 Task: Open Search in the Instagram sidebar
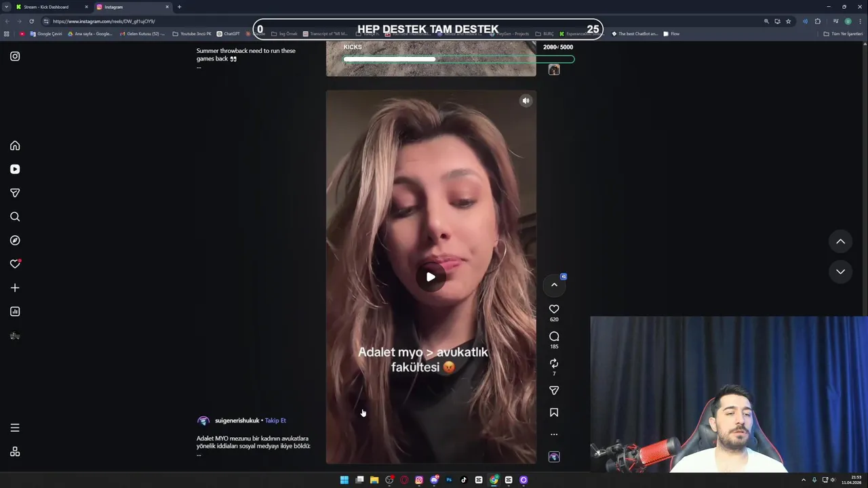point(15,217)
